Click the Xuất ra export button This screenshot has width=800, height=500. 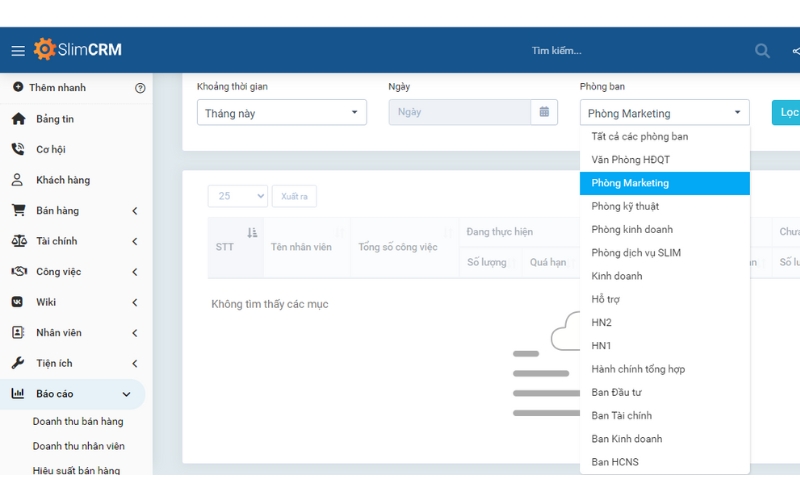[x=294, y=196]
